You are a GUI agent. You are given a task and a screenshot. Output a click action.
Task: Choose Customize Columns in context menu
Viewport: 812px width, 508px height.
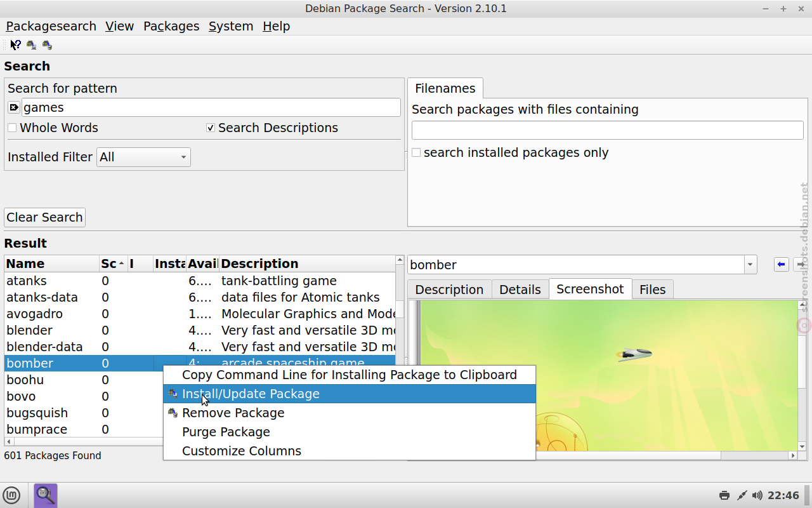[350, 451]
